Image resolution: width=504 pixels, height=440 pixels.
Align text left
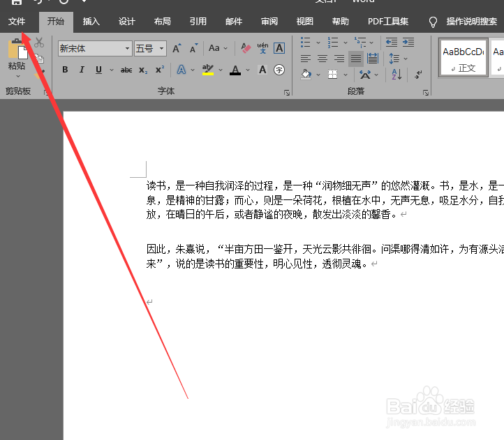(306, 59)
